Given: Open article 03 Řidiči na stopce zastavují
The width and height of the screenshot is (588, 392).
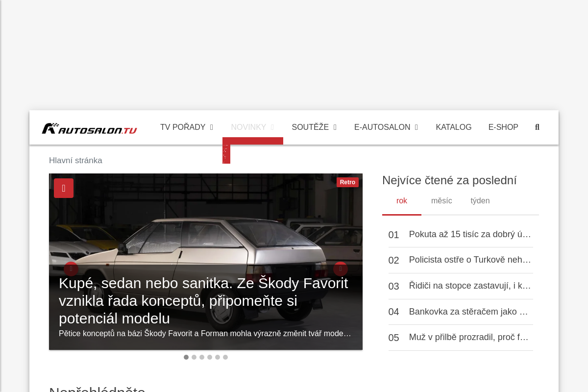Looking at the screenshot, I should click(x=461, y=286).
